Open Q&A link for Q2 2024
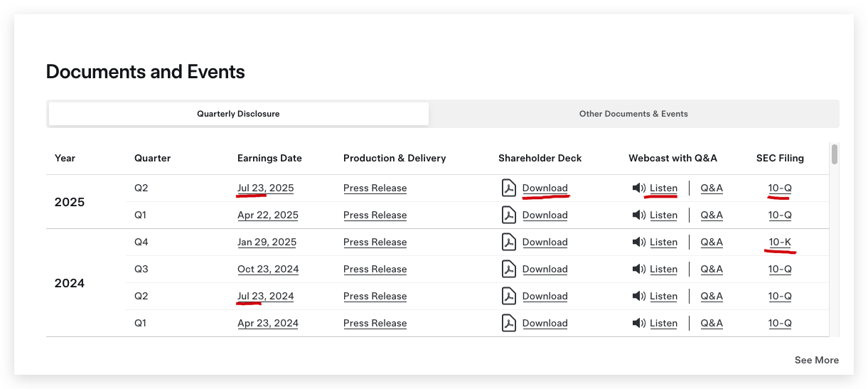868x389 pixels. (x=712, y=297)
